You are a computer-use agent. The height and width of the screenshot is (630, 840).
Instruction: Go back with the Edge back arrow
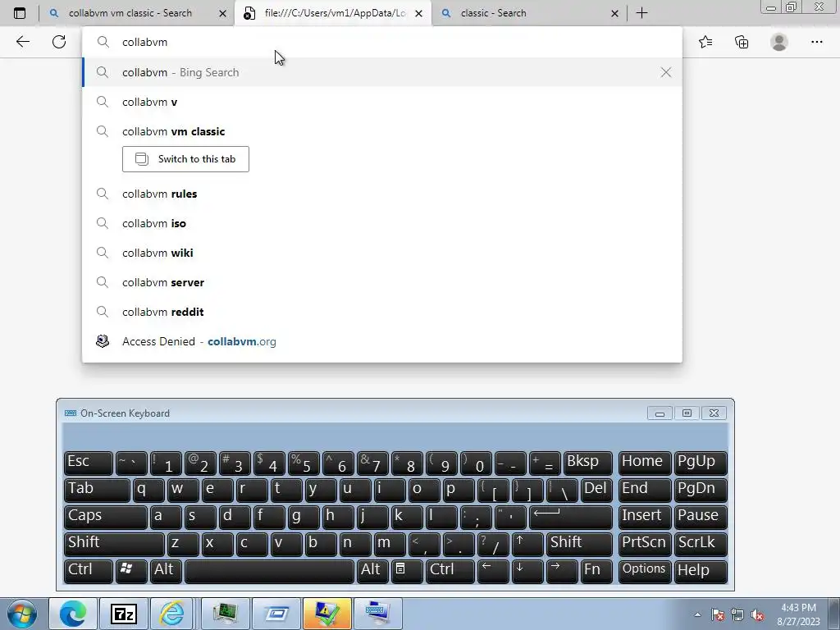[x=22, y=42]
